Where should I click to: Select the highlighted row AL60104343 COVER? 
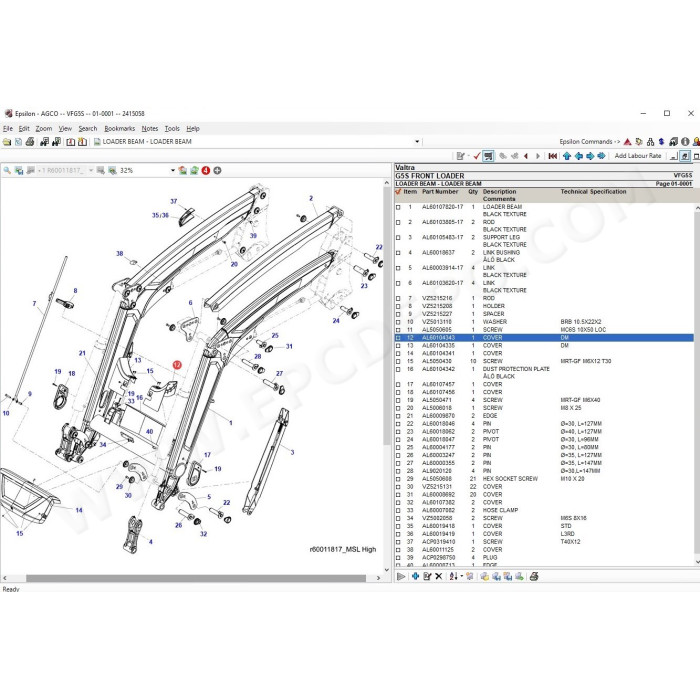(x=544, y=338)
